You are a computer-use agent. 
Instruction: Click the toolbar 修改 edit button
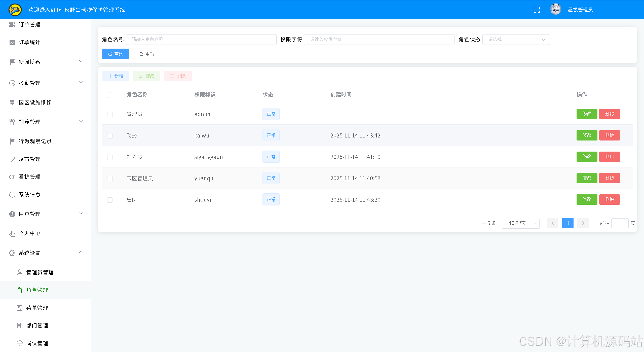point(147,76)
